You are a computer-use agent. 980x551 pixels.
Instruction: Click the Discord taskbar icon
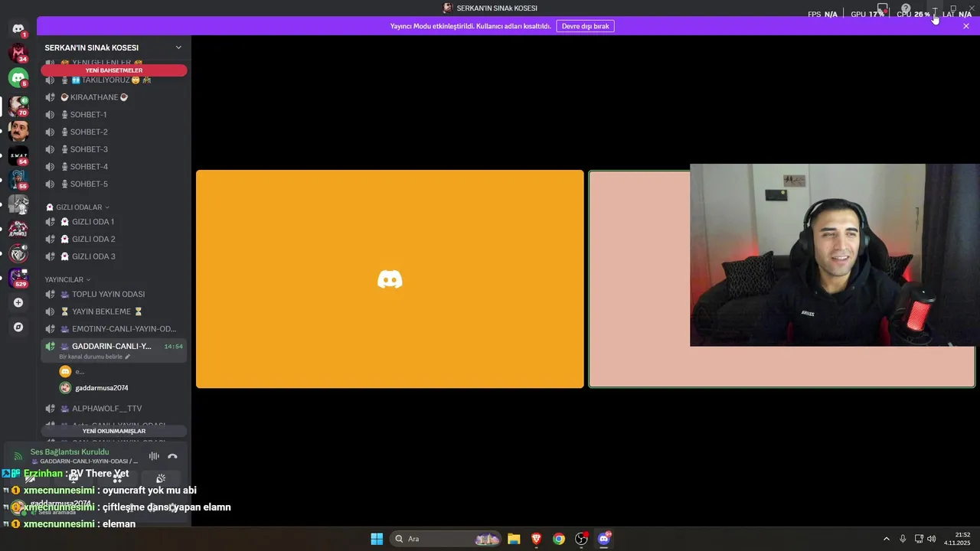604,539
